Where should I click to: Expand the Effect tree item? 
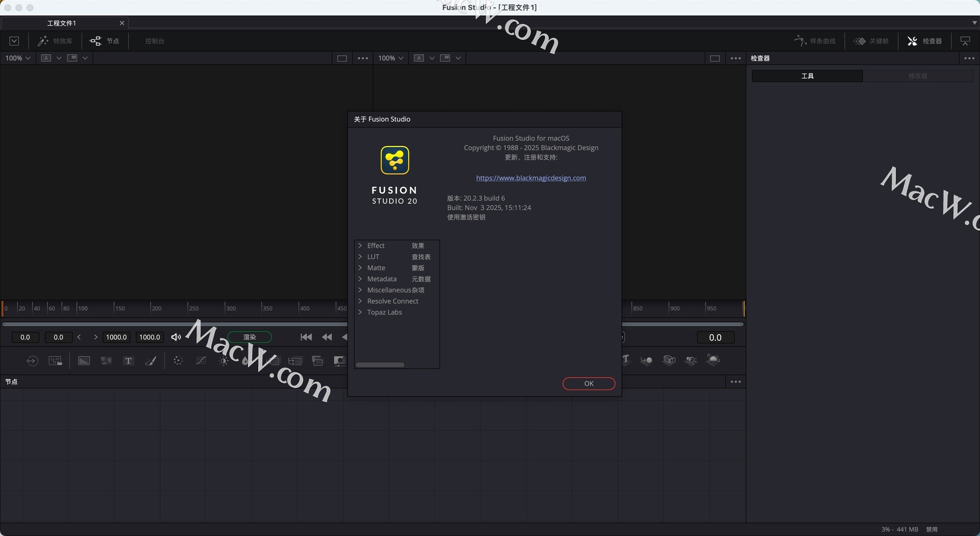pyautogui.click(x=360, y=246)
